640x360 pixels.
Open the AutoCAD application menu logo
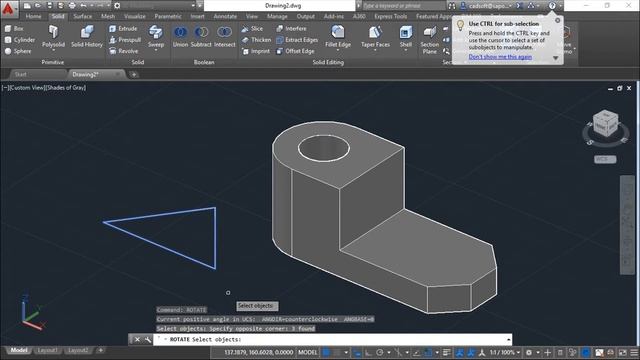pyautogui.click(x=8, y=8)
